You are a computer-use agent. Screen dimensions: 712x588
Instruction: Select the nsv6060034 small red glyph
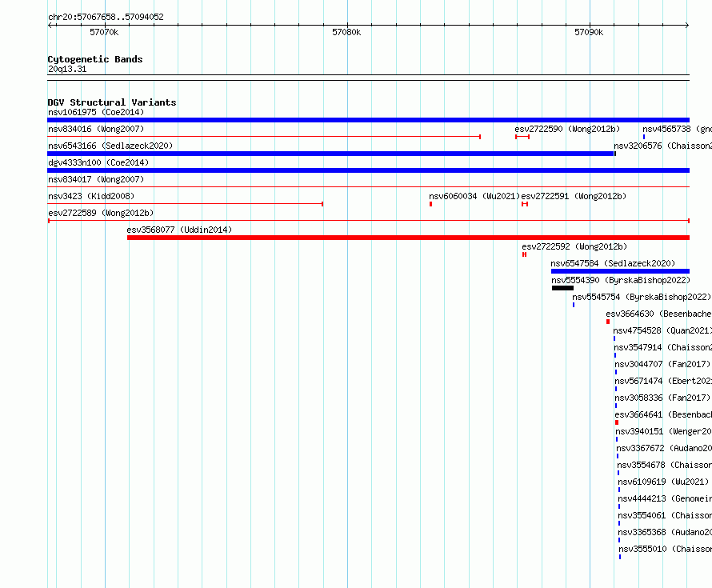430,204
